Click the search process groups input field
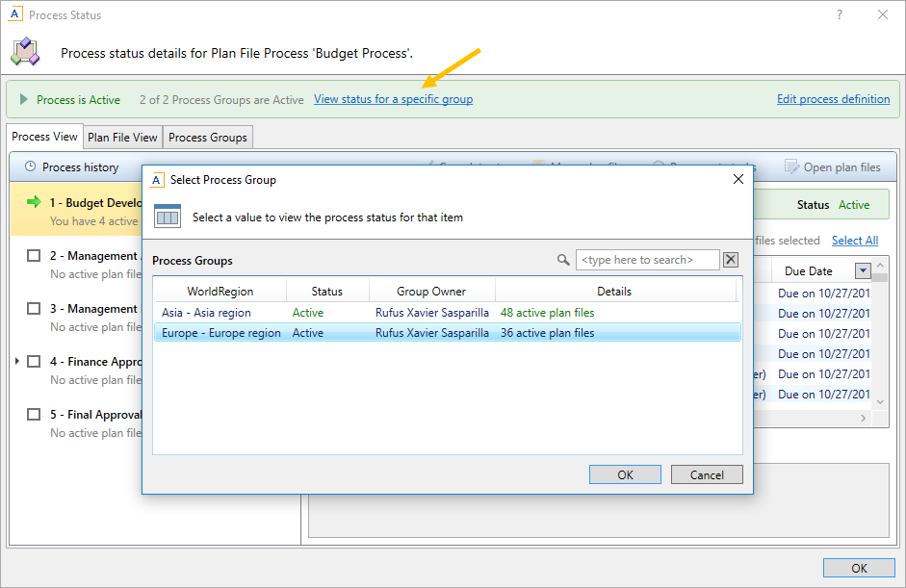Viewport: 906px width, 588px height. click(647, 260)
